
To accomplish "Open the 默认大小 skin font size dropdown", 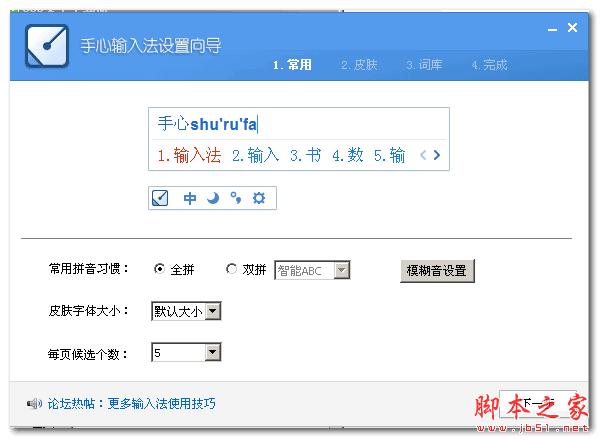I will [x=186, y=311].
